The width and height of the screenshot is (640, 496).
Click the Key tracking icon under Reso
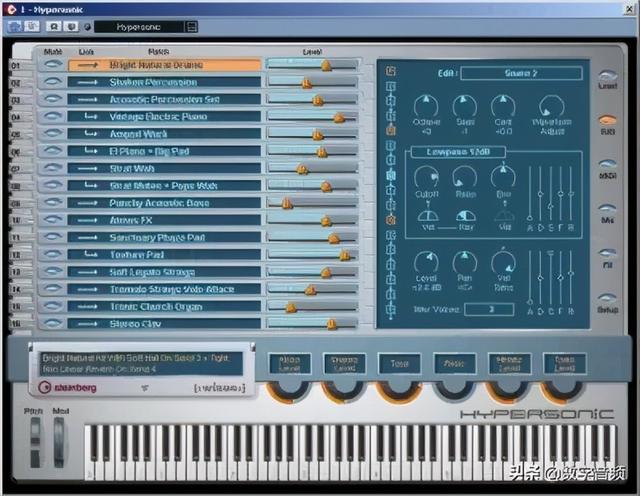point(466,216)
